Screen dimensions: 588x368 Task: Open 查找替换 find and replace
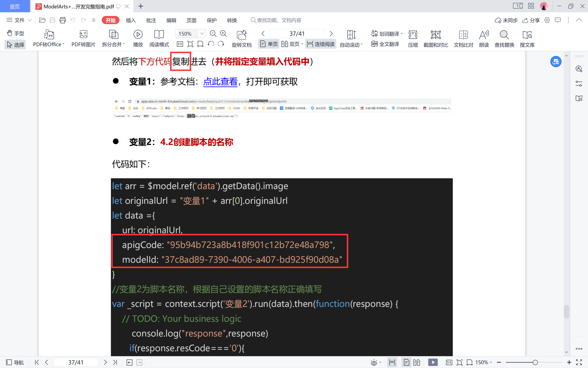504,35
